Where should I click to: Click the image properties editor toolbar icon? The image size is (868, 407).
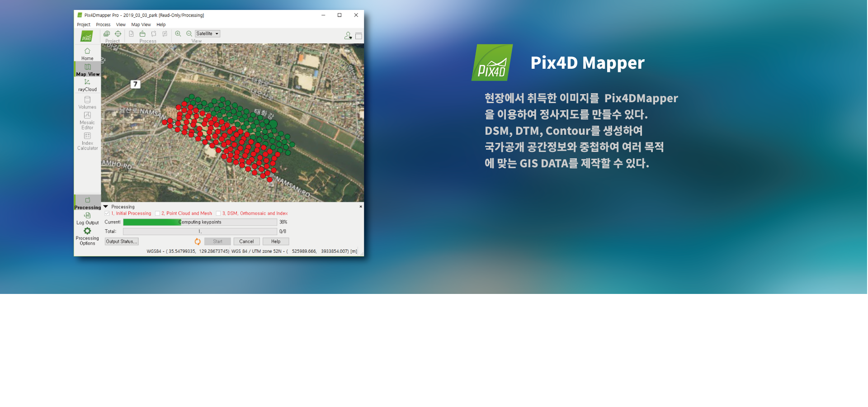(107, 34)
